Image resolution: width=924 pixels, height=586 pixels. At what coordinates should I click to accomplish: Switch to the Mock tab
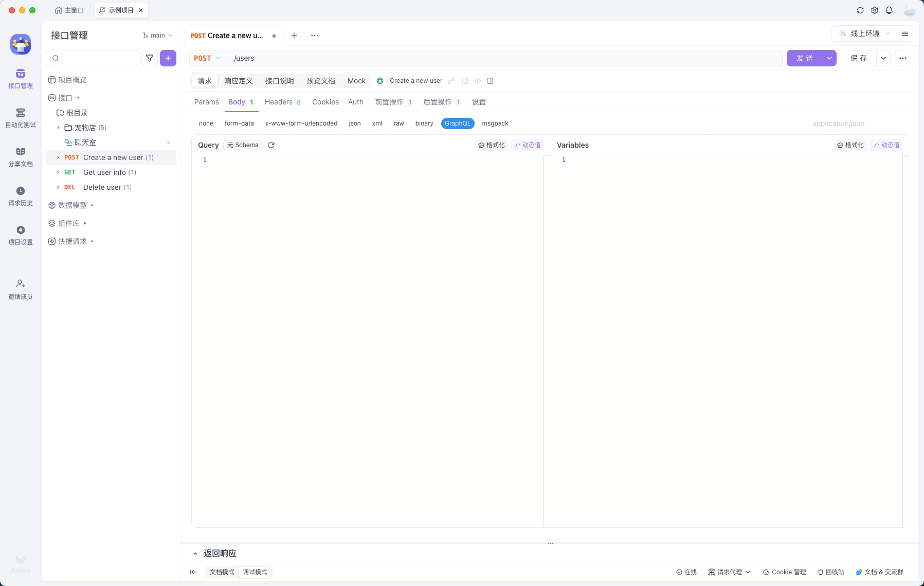coord(356,81)
